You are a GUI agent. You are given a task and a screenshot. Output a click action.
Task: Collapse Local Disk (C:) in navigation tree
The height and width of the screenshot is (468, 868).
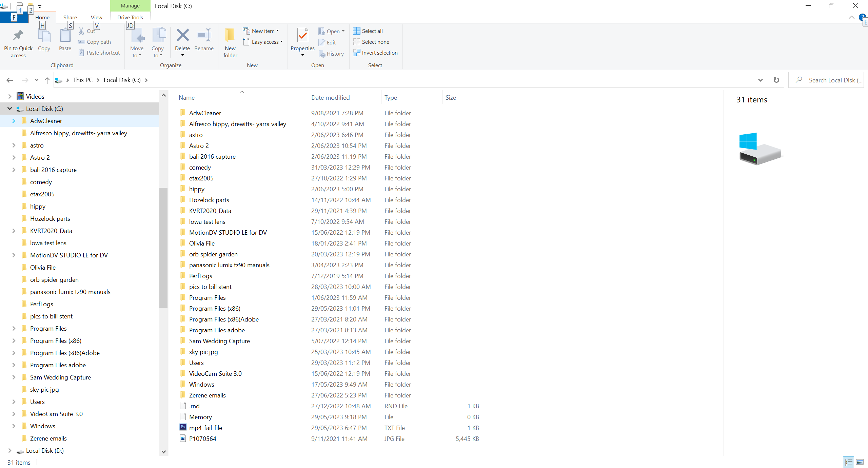click(9, 109)
